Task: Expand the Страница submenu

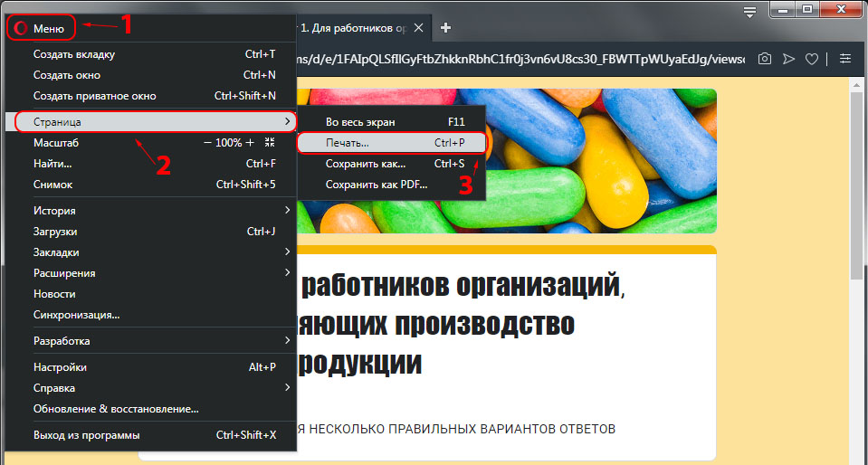Action: (x=154, y=121)
